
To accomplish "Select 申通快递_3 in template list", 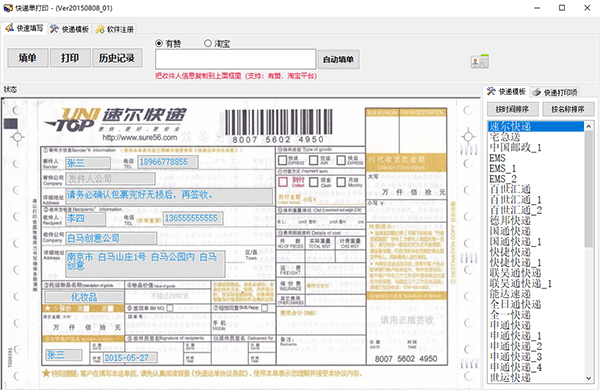I will coord(536,357).
